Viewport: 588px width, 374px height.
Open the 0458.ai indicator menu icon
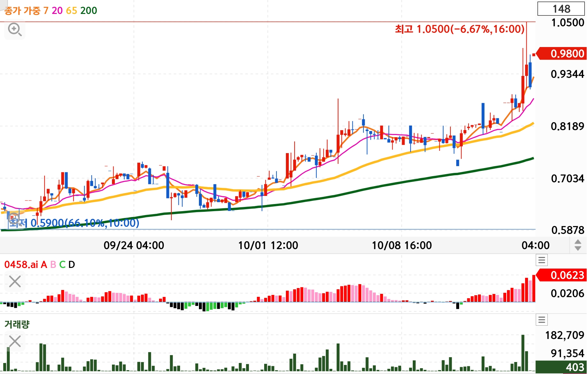point(542,260)
